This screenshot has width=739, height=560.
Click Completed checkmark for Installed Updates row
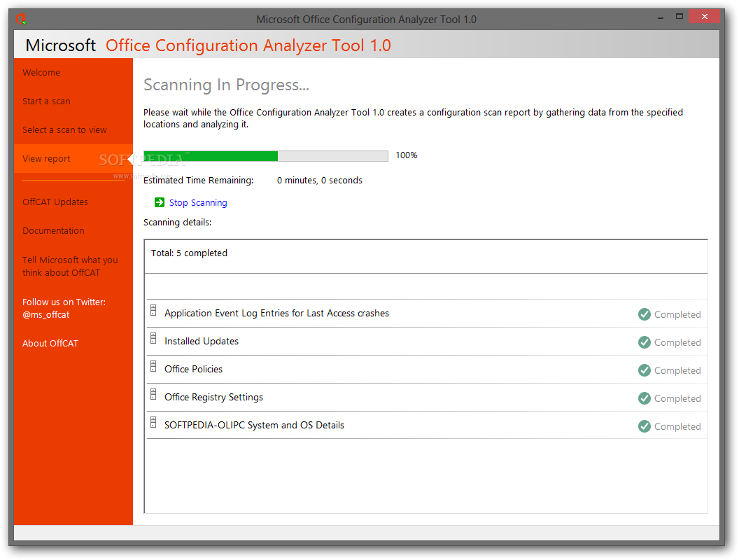(645, 342)
